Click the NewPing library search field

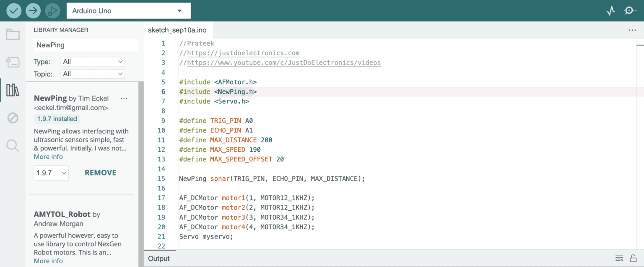pyautogui.click(x=86, y=45)
